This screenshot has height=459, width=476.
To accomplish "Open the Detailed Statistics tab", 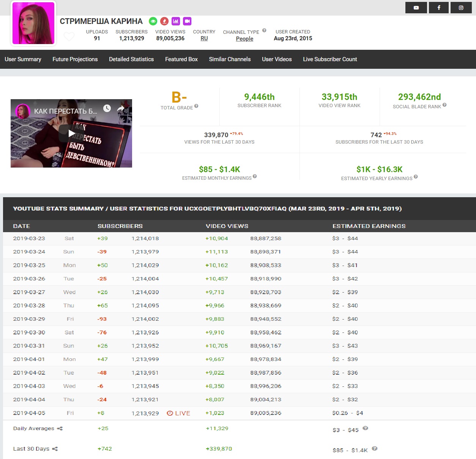I will (x=131, y=59).
